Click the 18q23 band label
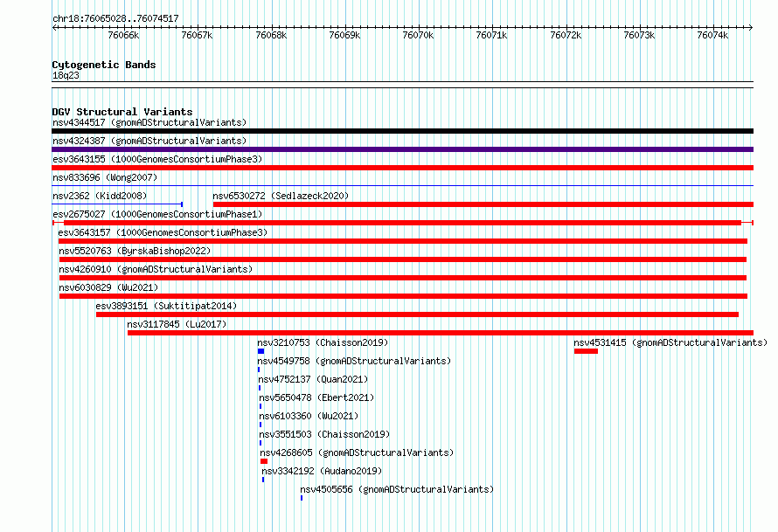Image resolution: width=778 pixels, height=532 pixels. click(66, 75)
